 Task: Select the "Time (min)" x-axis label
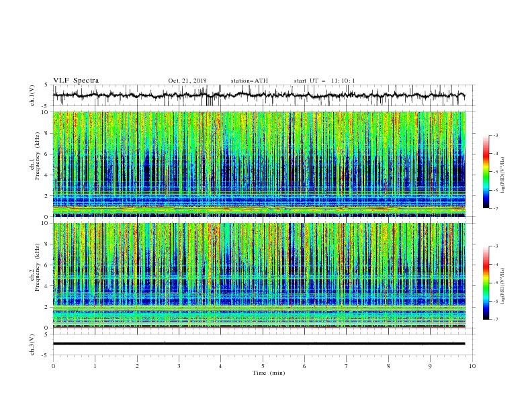click(269, 373)
